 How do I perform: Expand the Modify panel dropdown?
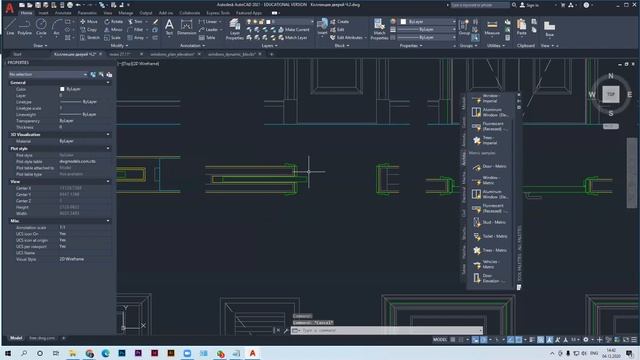point(119,46)
